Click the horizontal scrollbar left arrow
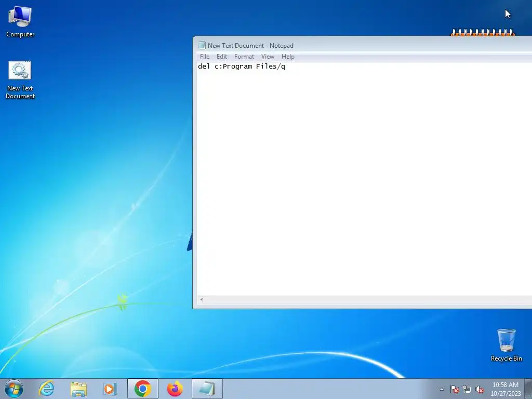 pos(202,299)
